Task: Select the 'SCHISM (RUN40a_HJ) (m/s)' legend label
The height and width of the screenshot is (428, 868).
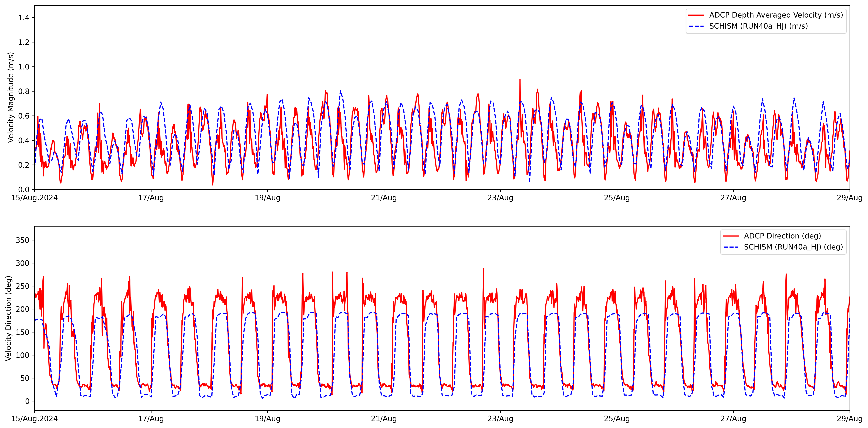Action: (758, 26)
